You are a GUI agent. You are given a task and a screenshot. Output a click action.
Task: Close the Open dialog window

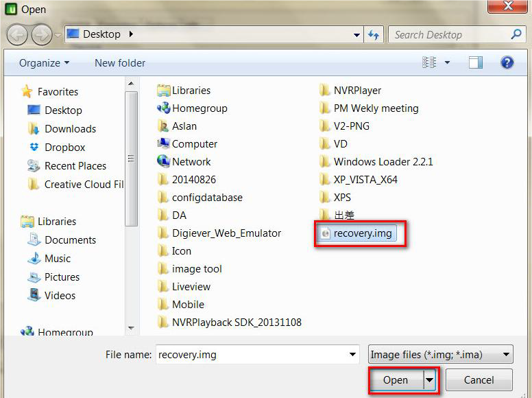(507, 5)
